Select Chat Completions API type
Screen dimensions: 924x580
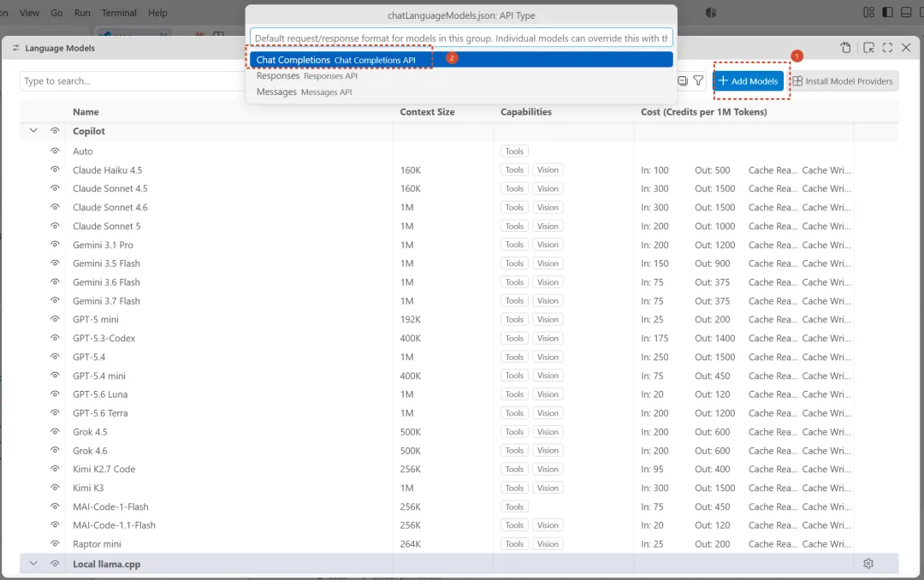461,60
